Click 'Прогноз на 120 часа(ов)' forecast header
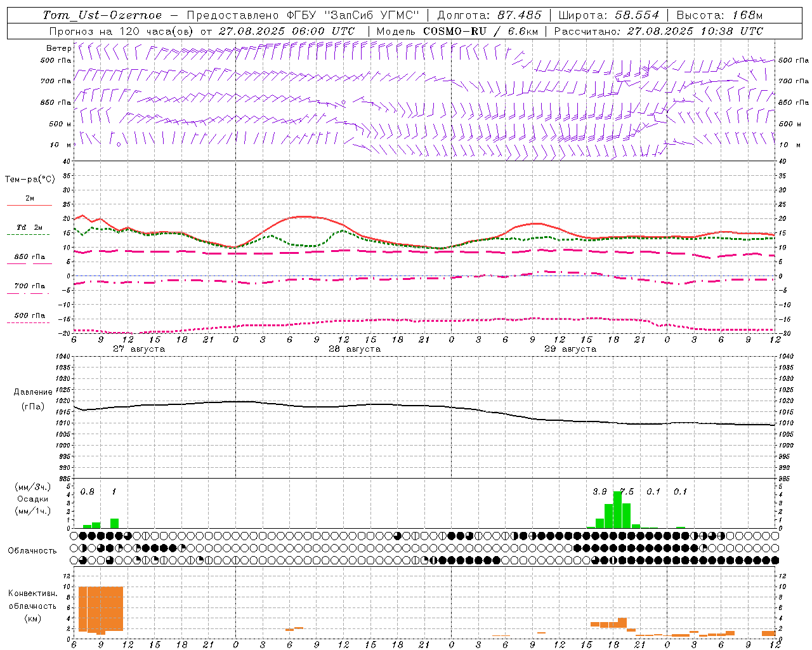Viewport: 812px width, 650px height. (x=121, y=31)
